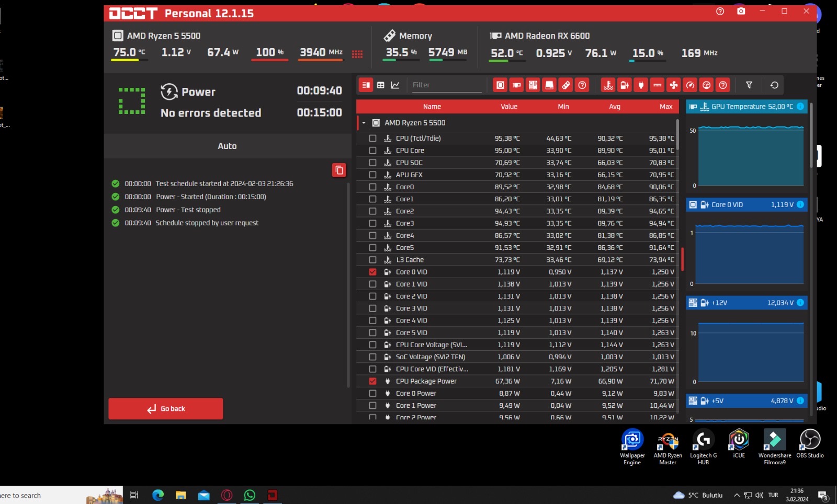
Task: Sort by Max column header
Action: click(666, 107)
